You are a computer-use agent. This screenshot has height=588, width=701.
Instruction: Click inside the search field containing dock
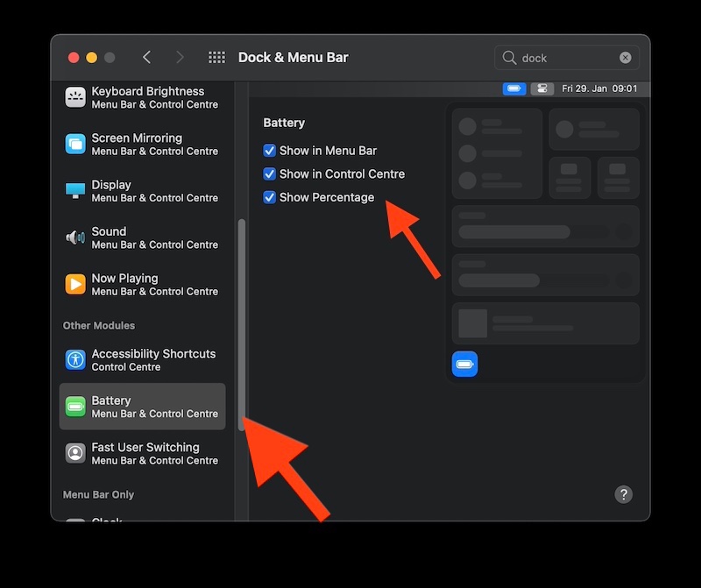click(x=566, y=58)
